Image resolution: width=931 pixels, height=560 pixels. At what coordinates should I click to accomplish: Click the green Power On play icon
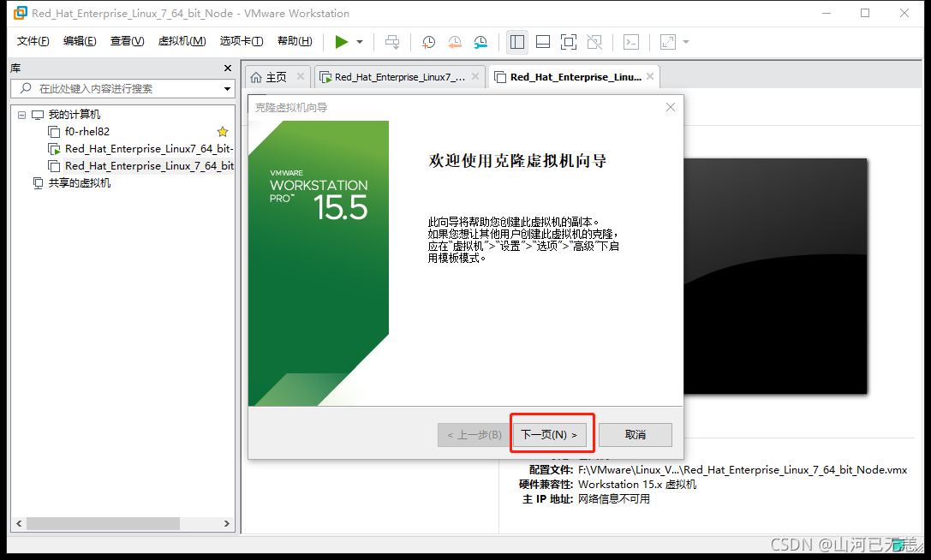pyautogui.click(x=342, y=42)
